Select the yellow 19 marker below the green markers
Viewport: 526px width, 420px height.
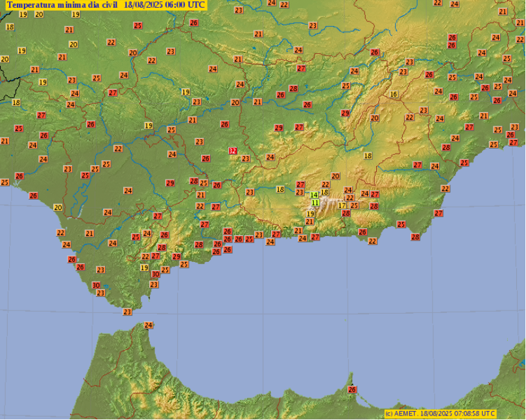coord(311,213)
